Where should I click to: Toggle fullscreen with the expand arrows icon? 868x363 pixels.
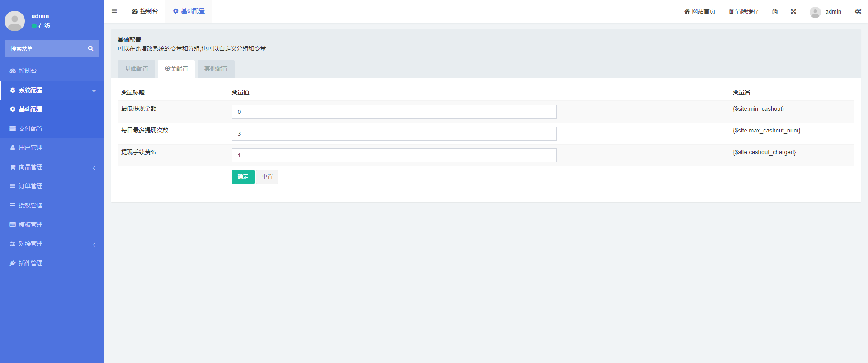[x=793, y=11]
